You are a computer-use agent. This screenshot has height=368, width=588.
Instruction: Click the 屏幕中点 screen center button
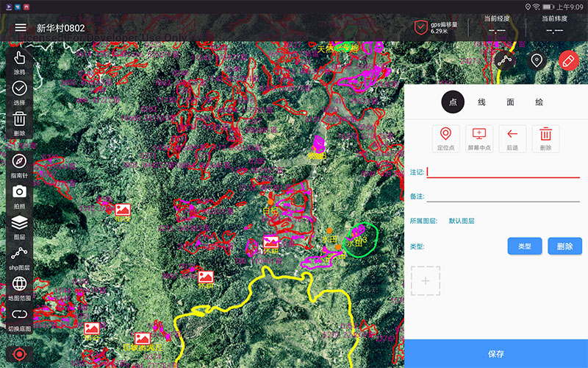479,139
